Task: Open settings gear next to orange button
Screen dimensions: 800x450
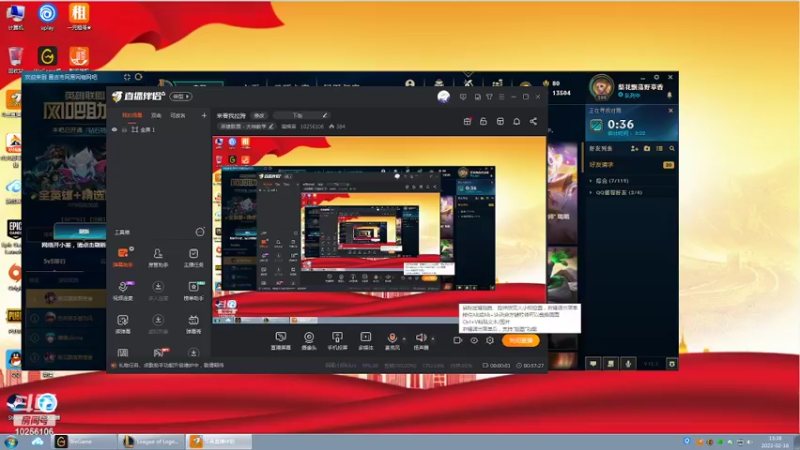Action: coord(490,340)
